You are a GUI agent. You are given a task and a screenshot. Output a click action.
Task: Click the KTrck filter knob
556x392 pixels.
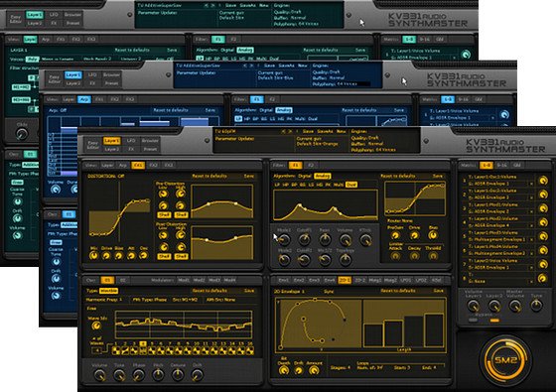click(365, 240)
